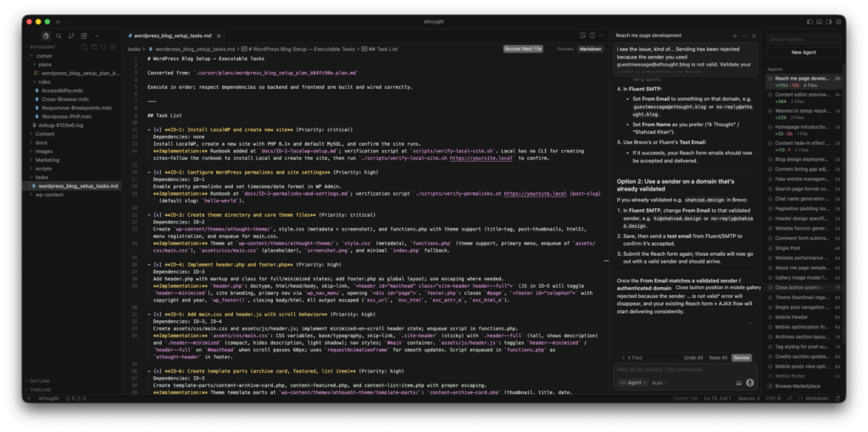
Task: Click Keep All changes
Action: [718, 357]
